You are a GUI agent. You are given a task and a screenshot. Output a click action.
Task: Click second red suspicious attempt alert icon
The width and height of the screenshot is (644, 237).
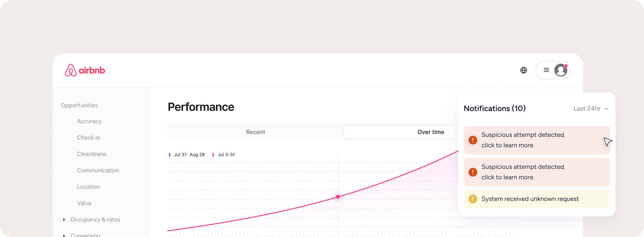click(x=473, y=172)
